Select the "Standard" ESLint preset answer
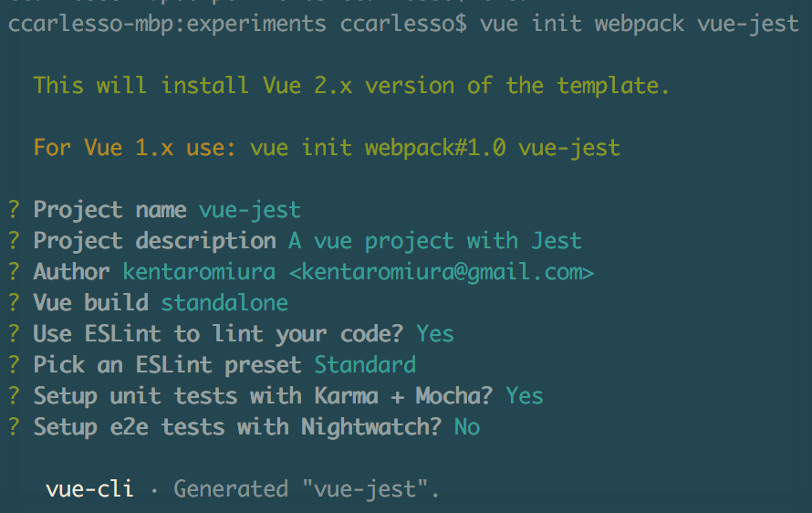 365,365
